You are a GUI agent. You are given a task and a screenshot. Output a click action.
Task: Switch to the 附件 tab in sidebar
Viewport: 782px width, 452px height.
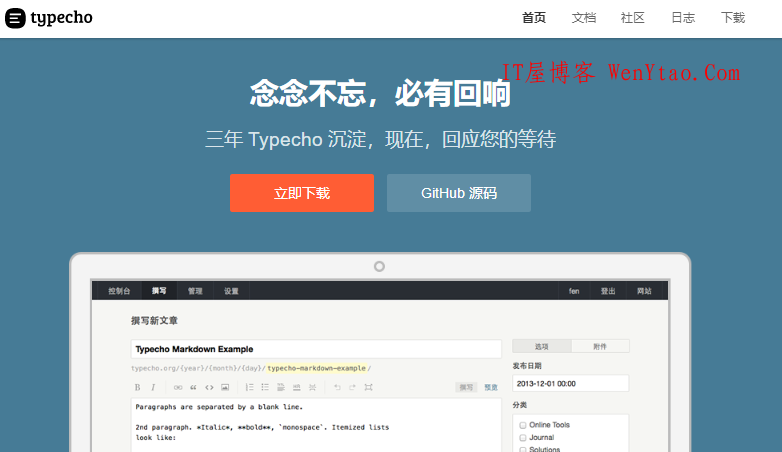(x=600, y=346)
